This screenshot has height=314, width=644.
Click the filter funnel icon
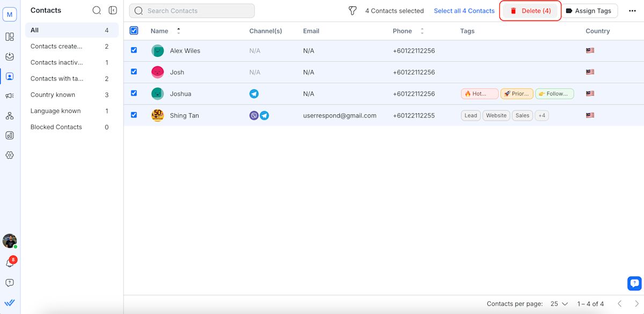click(x=353, y=11)
